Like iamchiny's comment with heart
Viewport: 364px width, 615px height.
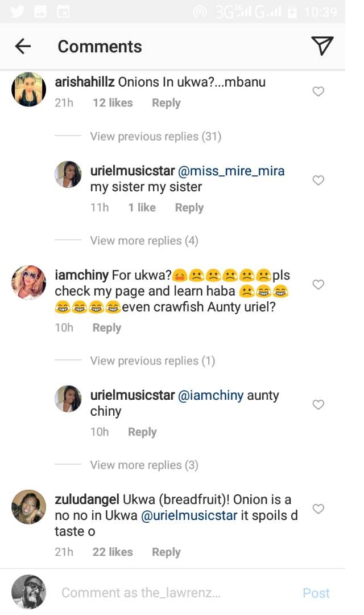318,284
